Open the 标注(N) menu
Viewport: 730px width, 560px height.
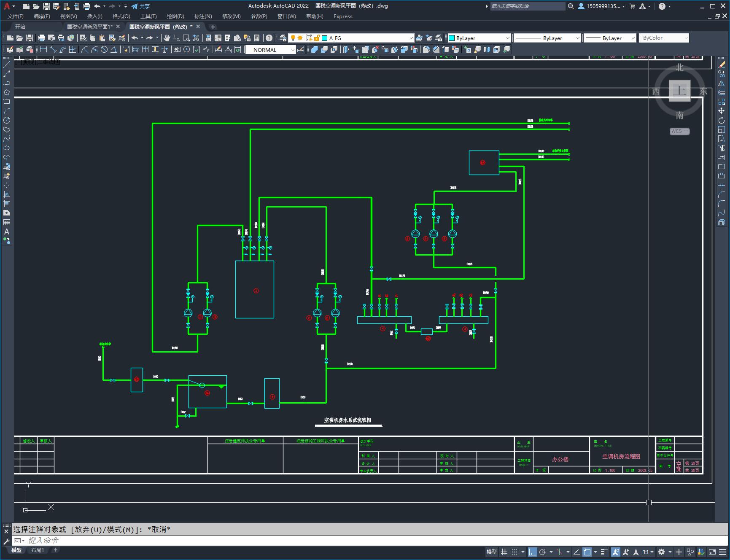click(203, 16)
